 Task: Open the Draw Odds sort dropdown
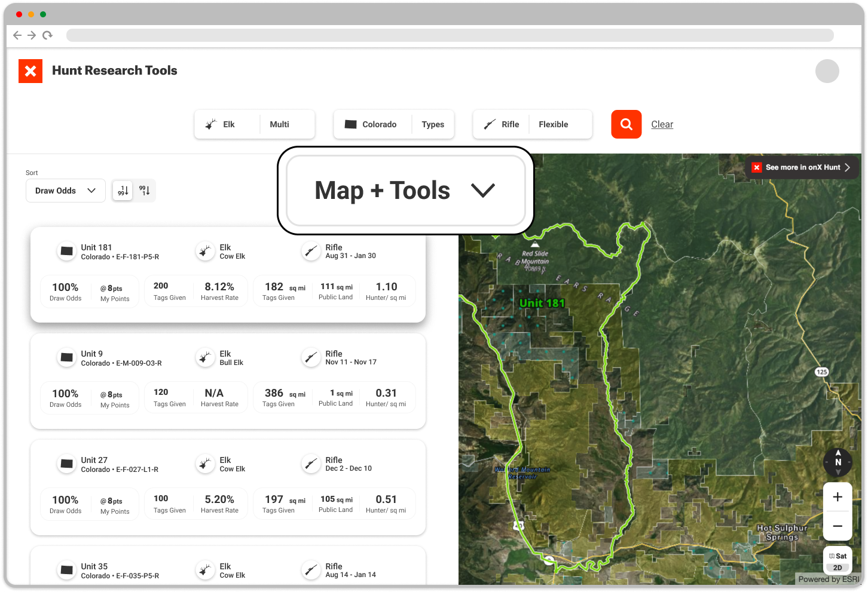(66, 191)
